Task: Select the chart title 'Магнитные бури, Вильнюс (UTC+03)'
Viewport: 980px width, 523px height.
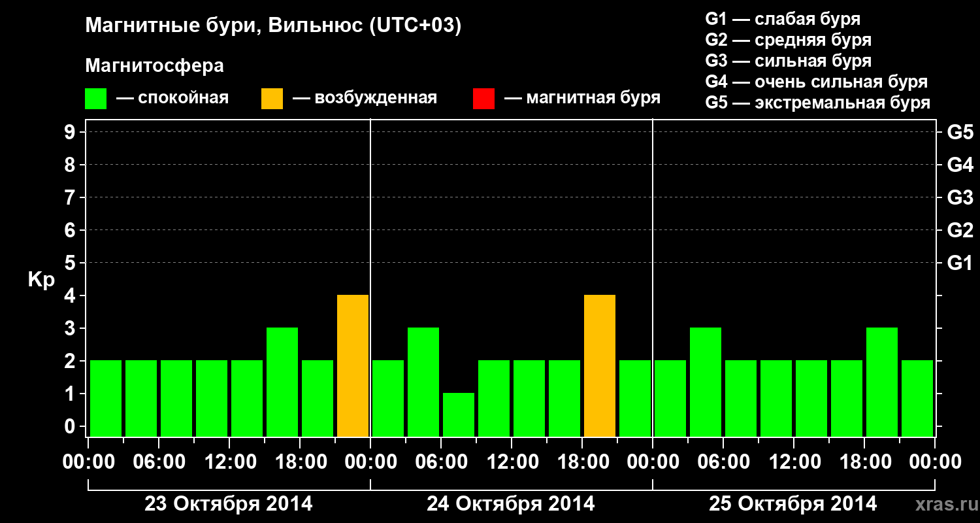Action: [x=273, y=26]
